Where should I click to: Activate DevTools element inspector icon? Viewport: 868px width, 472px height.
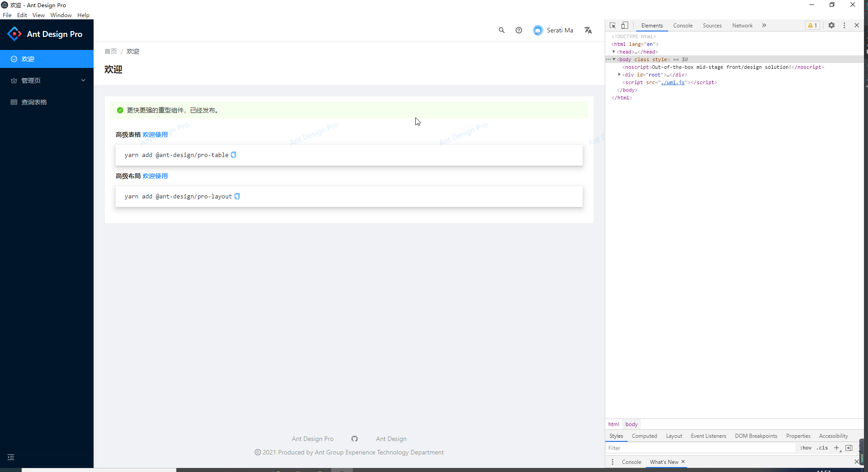pos(612,26)
